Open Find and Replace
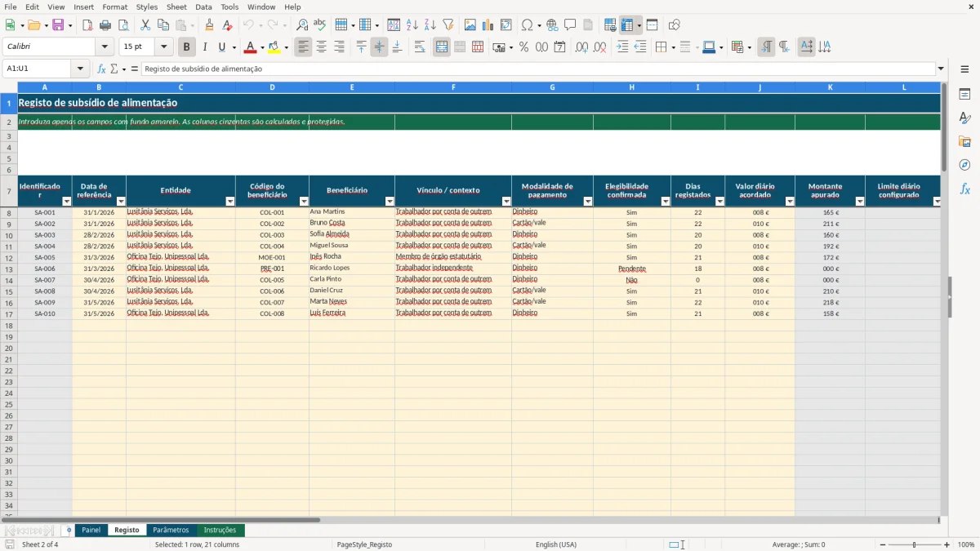This screenshot has width=980, height=551. tap(302, 25)
